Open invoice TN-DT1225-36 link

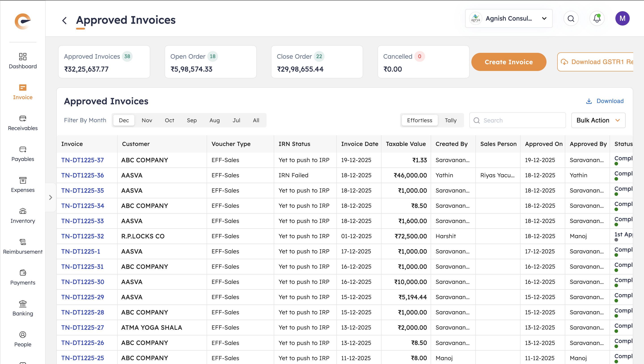pos(83,175)
